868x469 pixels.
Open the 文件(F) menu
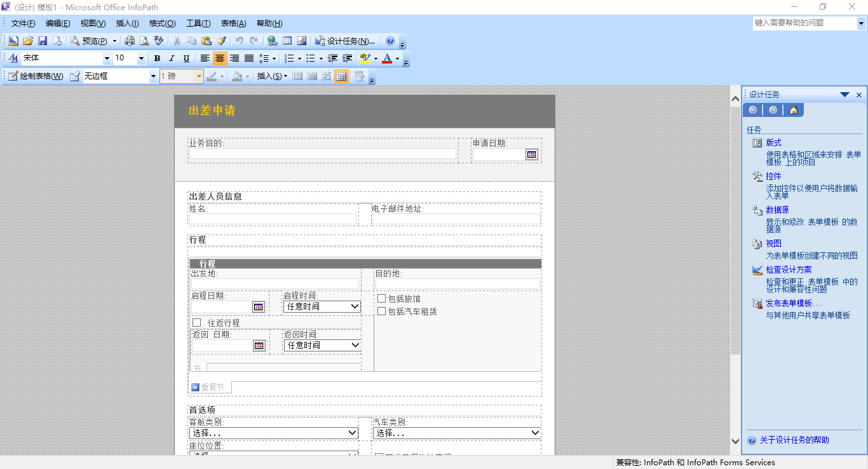(23, 24)
